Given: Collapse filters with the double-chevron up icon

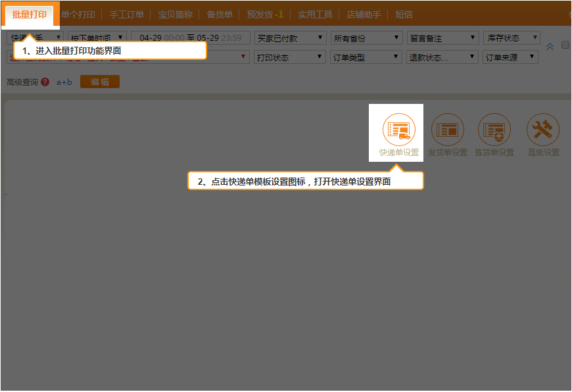Looking at the screenshot, I should [550, 46].
